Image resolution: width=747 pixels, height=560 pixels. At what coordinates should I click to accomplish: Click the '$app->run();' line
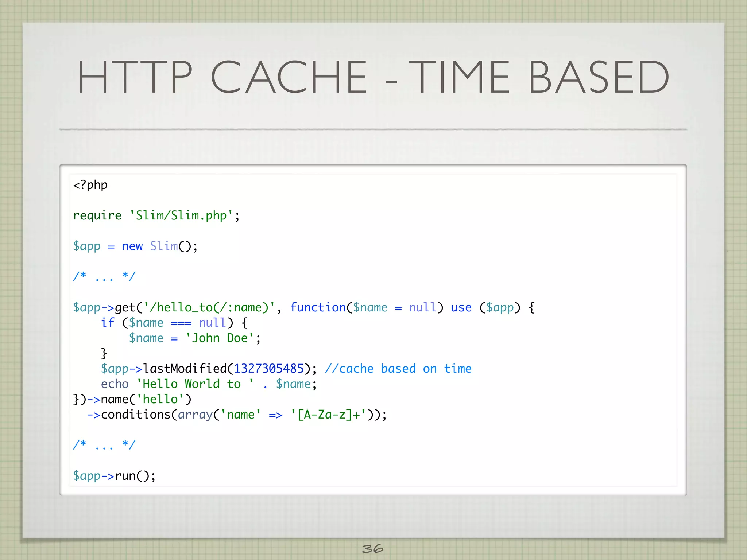point(114,476)
